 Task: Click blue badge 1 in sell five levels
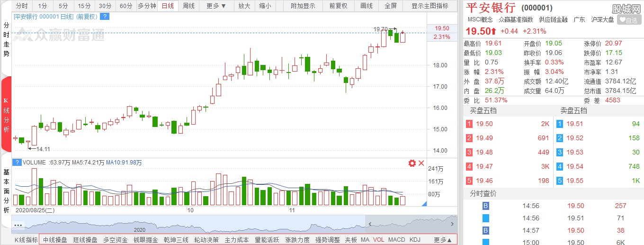[x=560, y=124]
